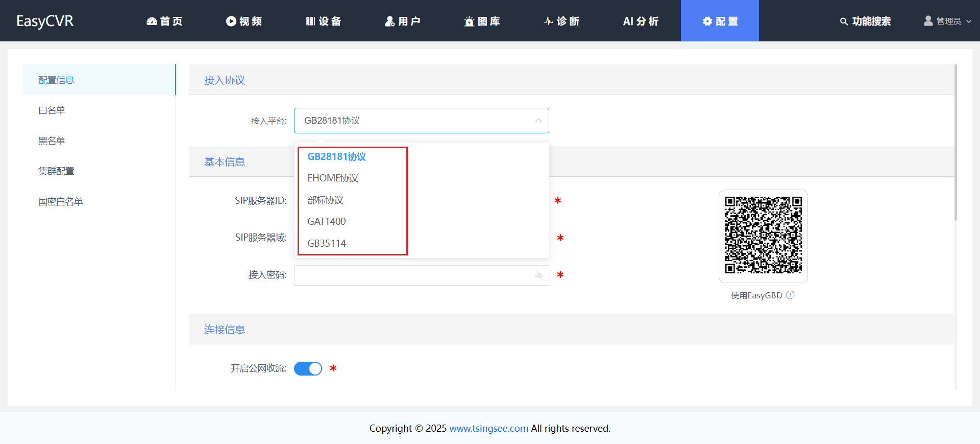Select 国密白名单 in the sidebar
Screen dimensions: 980x444
pyautogui.click(x=100, y=201)
